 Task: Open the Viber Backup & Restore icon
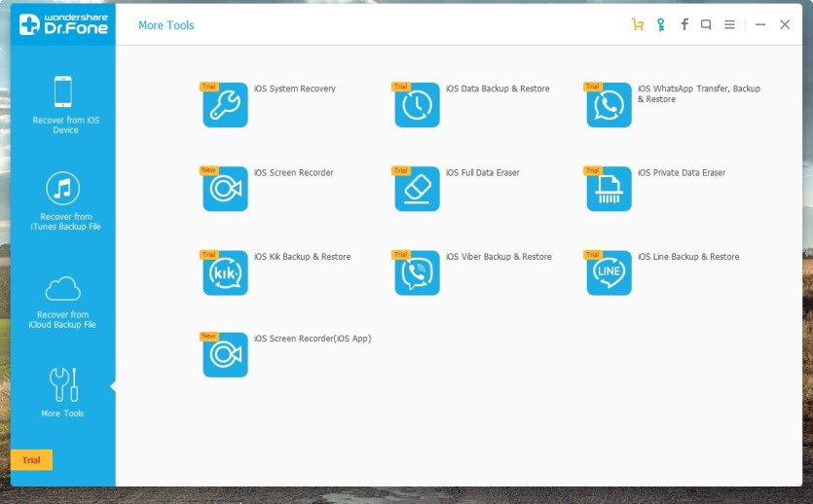[x=417, y=272]
